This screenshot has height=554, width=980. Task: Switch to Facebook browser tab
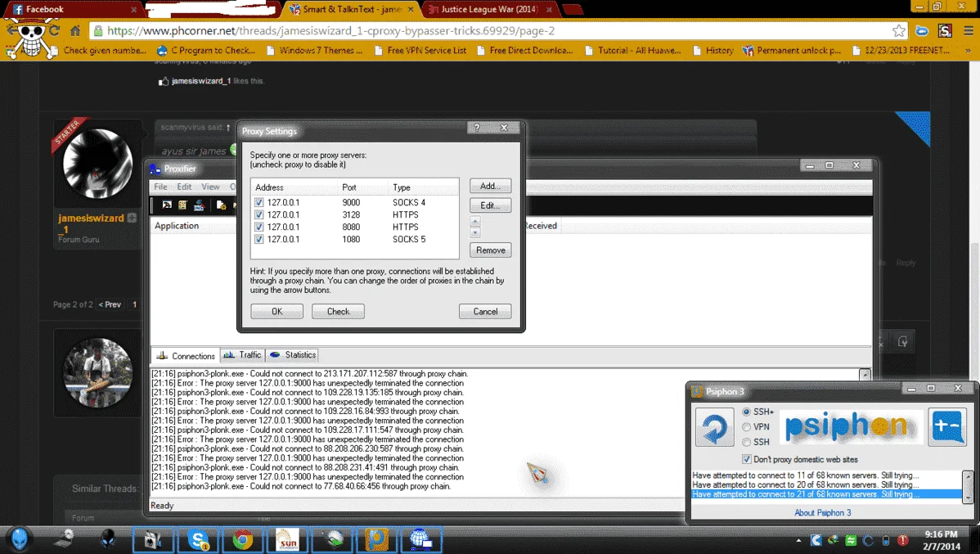point(72,9)
